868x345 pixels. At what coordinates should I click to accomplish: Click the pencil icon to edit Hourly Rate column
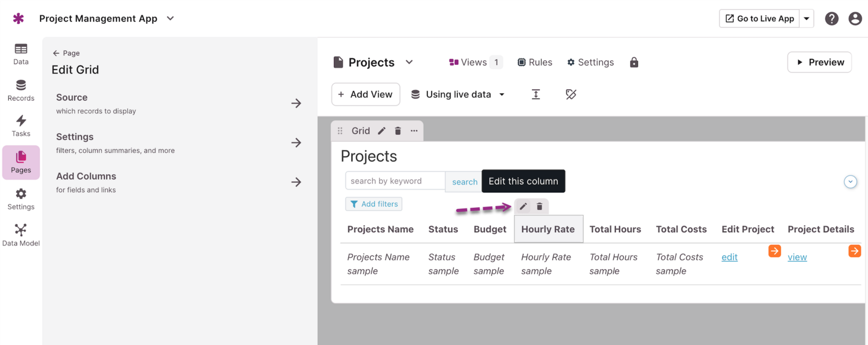[523, 207]
